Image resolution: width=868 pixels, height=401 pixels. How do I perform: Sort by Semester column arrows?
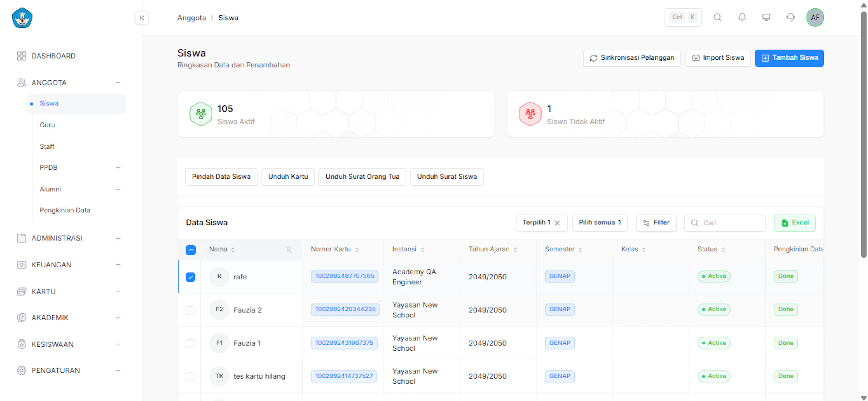click(x=580, y=250)
